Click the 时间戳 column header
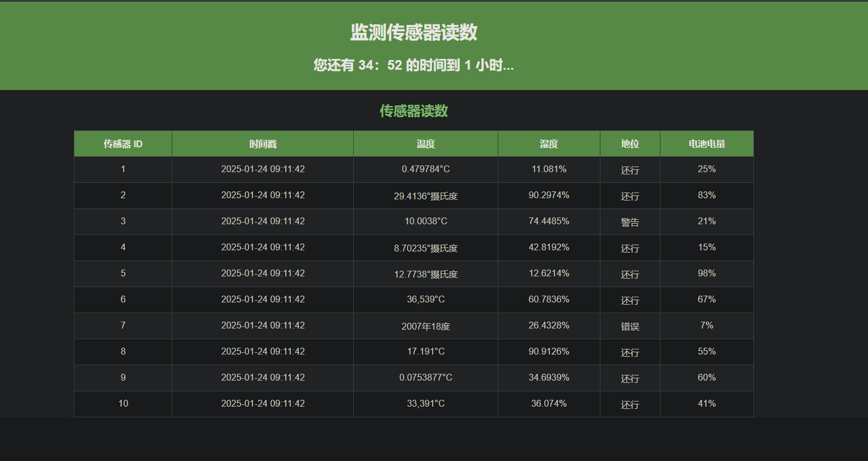The image size is (868, 461). 262,144
